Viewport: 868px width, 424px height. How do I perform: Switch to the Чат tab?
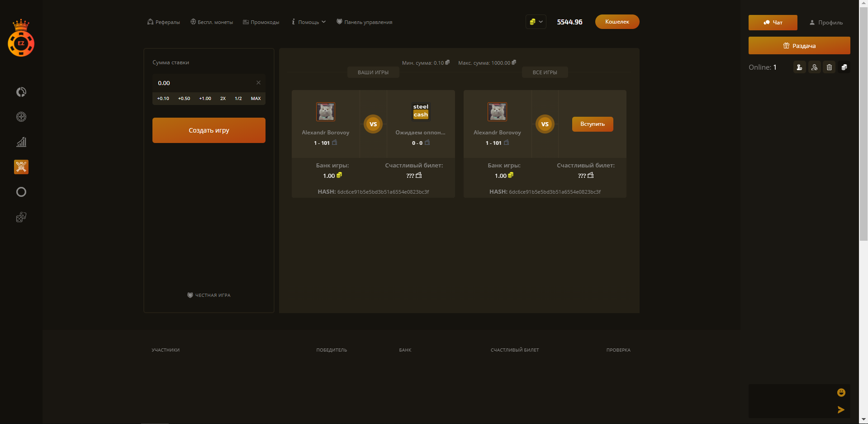(x=773, y=23)
